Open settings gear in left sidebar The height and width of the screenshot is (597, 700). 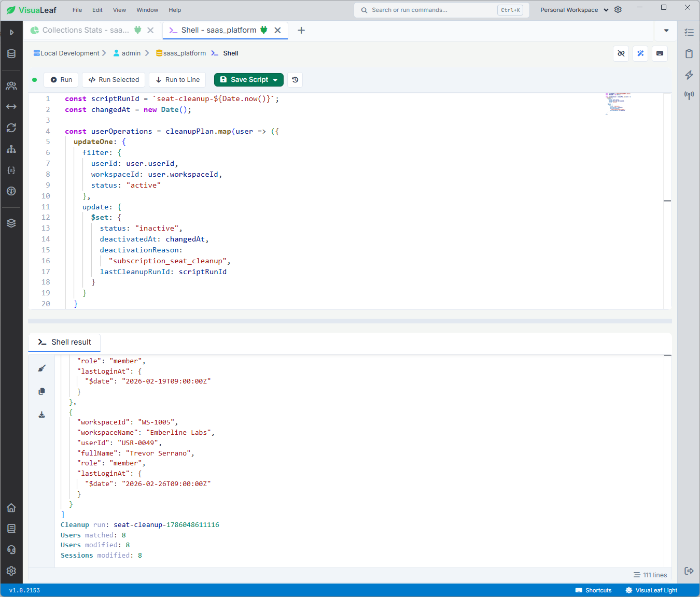point(11,571)
